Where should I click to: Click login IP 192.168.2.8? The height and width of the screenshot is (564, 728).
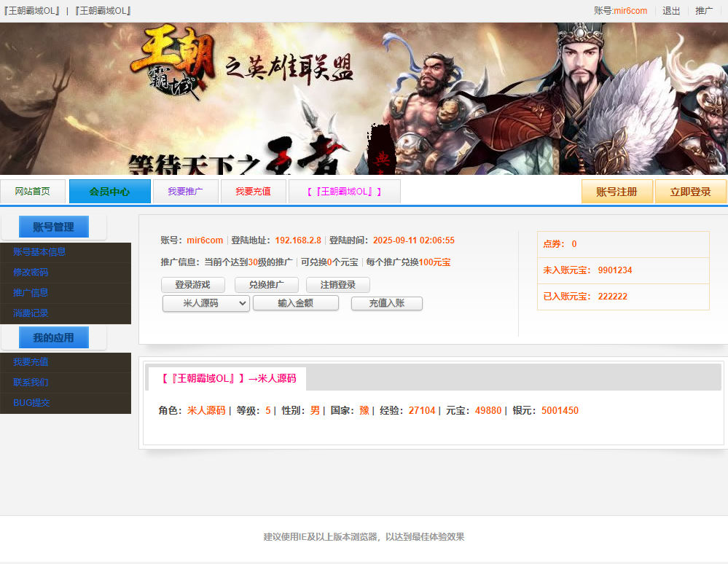click(298, 240)
